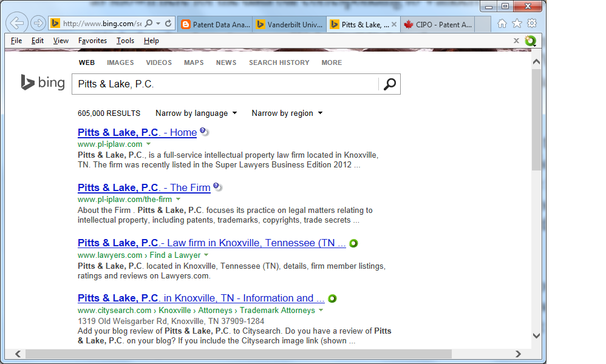The image size is (606, 364).
Task: Maximize the browser window
Action: 505,6
